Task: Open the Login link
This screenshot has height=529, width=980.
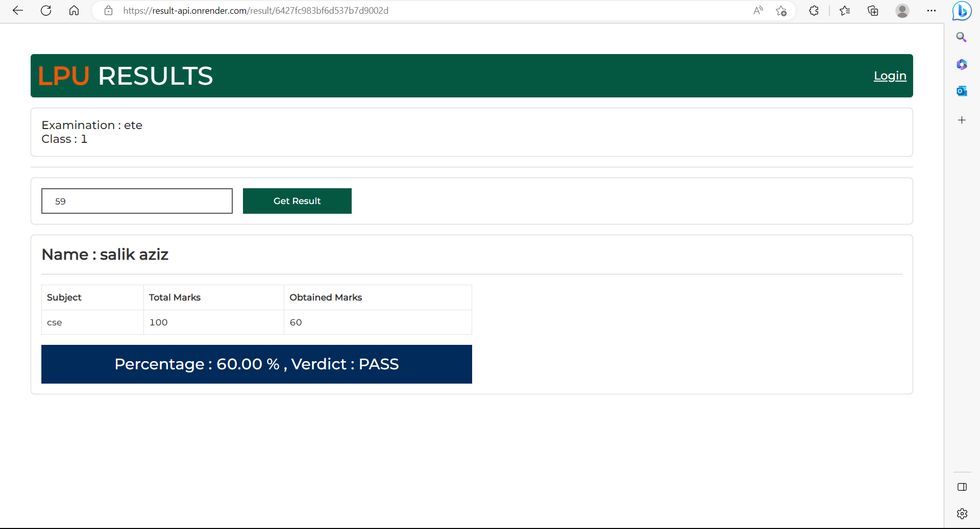Action: point(890,75)
